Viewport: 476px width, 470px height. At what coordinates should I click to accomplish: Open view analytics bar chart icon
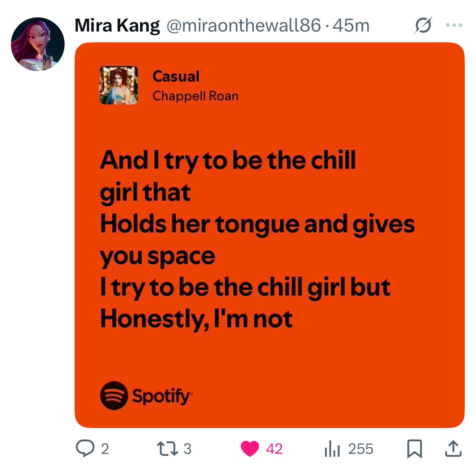[x=332, y=449]
